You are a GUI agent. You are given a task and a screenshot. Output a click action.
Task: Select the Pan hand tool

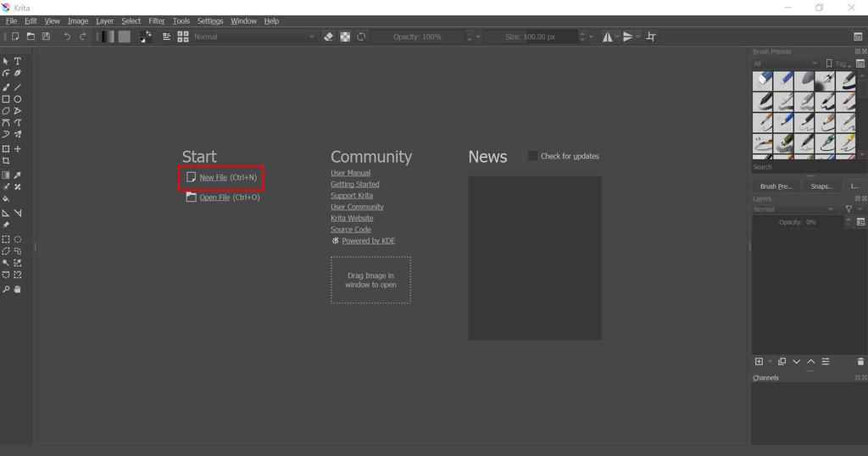(x=18, y=289)
